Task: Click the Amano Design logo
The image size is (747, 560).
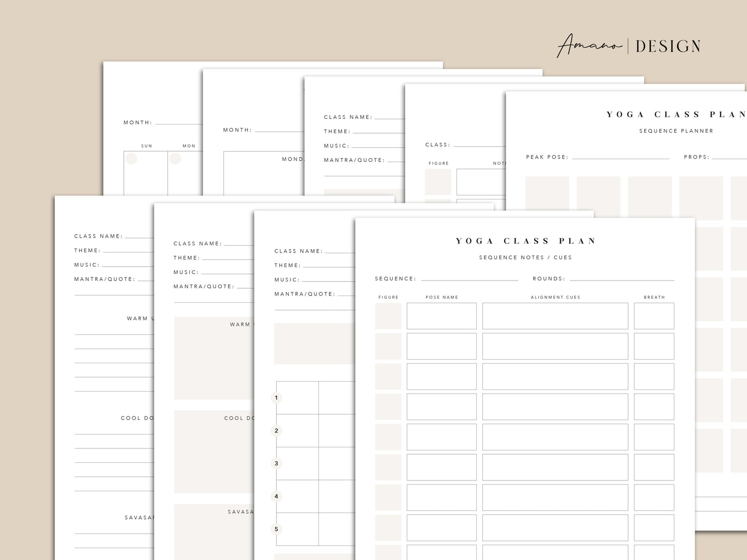Action: coord(628,46)
